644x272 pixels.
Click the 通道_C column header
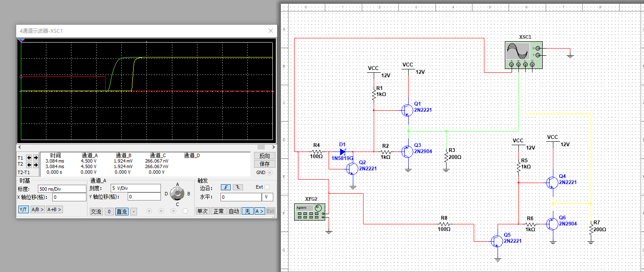tap(157, 155)
